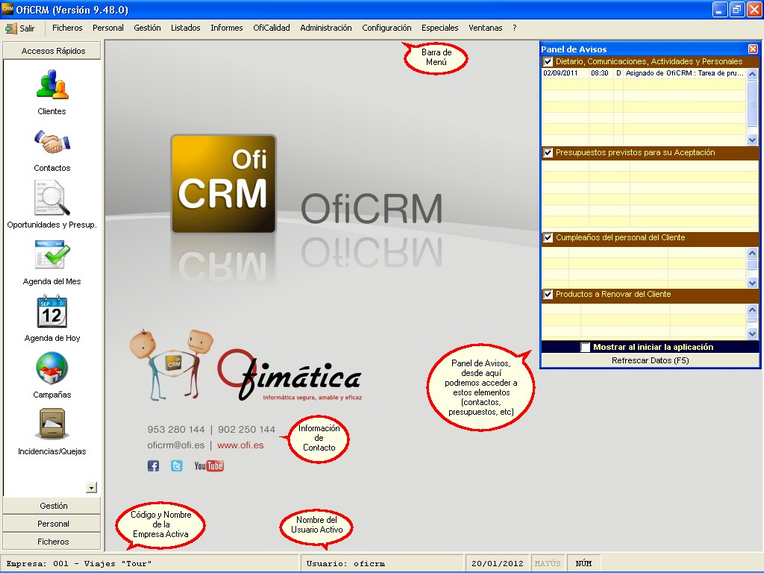
Task: Uncheck Productos a Renovar del Cliente
Action: coord(548,294)
